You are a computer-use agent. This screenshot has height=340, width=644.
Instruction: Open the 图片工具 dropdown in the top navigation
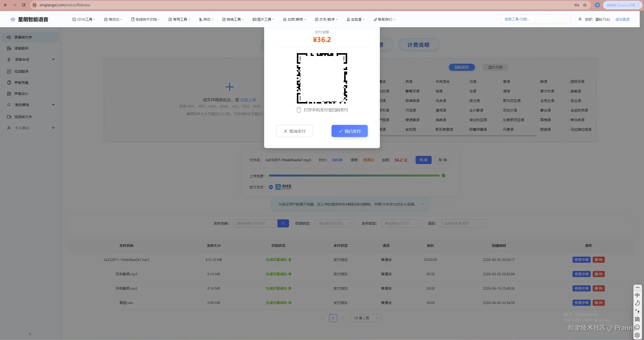[x=263, y=19]
